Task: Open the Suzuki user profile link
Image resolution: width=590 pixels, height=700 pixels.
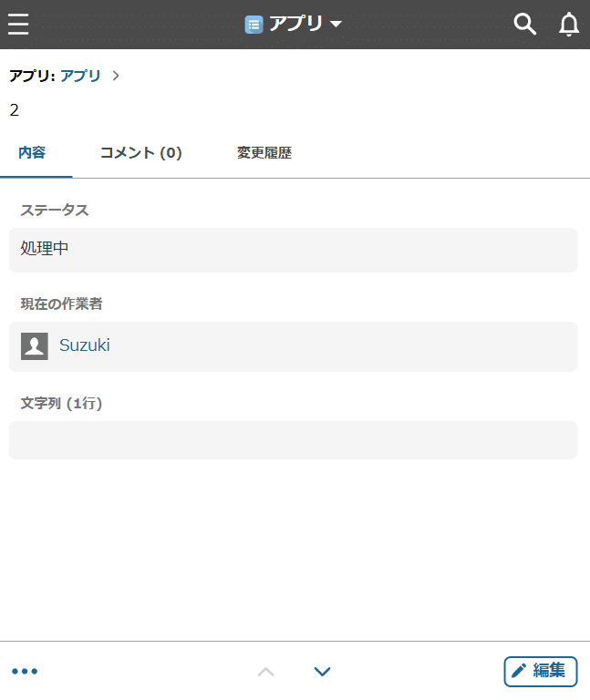Action: click(85, 345)
